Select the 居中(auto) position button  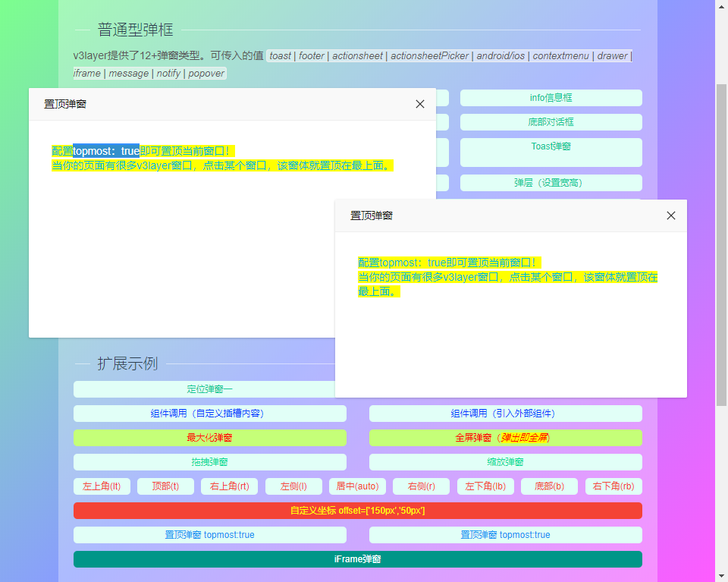[356, 486]
